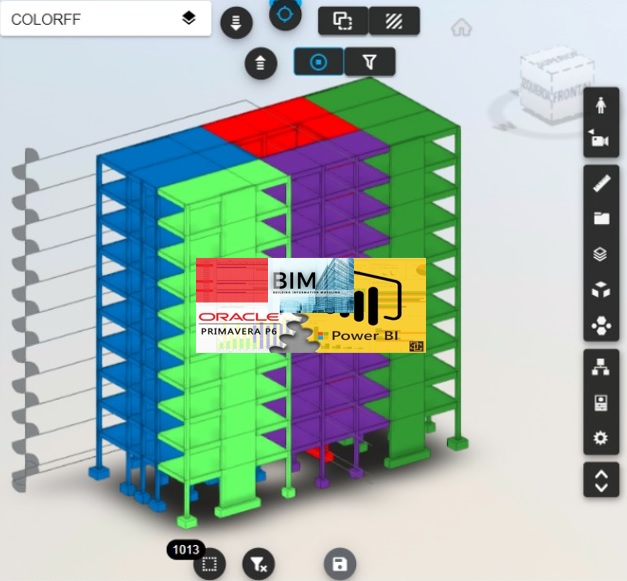Collapse the toolbar using the up/down chevrons
The width and height of the screenshot is (627, 581).
tap(601, 480)
